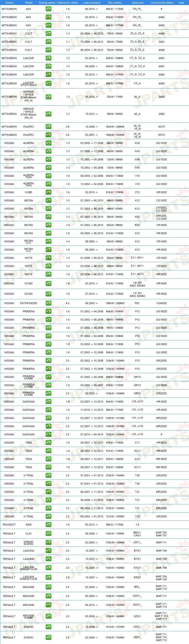Click fuel icon for Note 01.2006 row
The image size is (189, 644).
(48, 258)
